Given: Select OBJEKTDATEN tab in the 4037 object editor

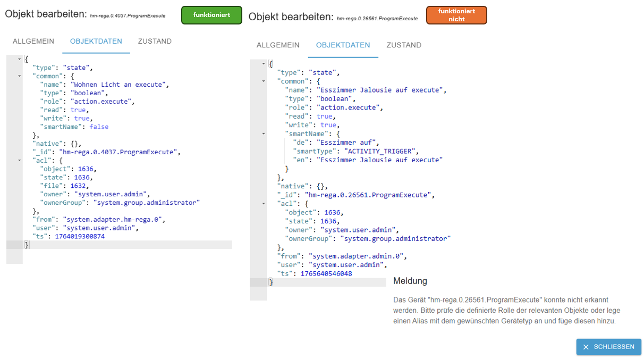Looking at the screenshot, I should click(96, 41).
